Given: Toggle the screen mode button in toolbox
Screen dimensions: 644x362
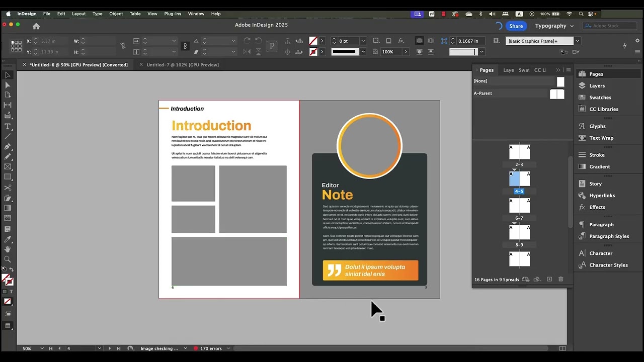Looking at the screenshot, I should click(8, 326).
